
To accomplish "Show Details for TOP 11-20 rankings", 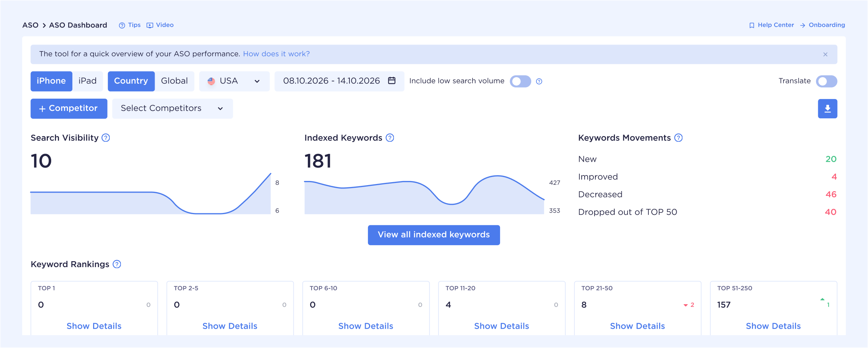I will click(502, 326).
